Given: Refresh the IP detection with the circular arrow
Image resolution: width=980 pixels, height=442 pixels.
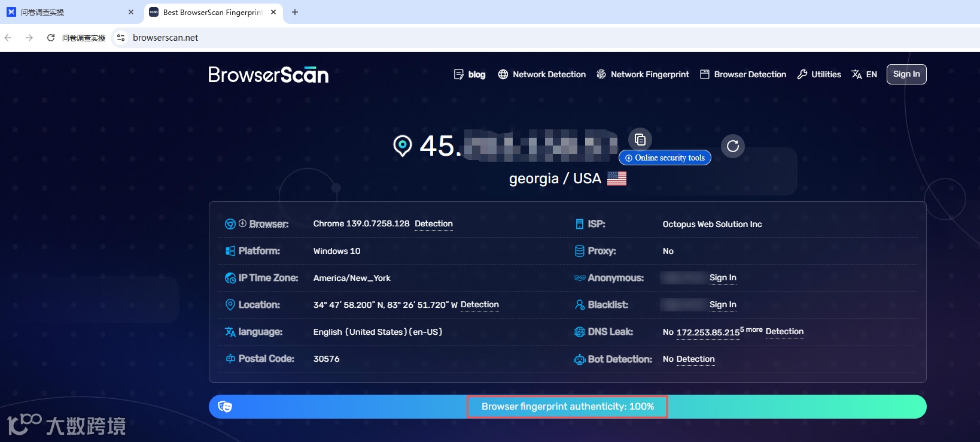Looking at the screenshot, I should (x=733, y=146).
